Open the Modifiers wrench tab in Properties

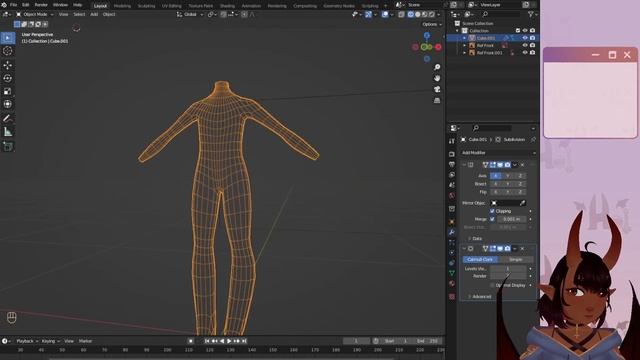[452, 232]
